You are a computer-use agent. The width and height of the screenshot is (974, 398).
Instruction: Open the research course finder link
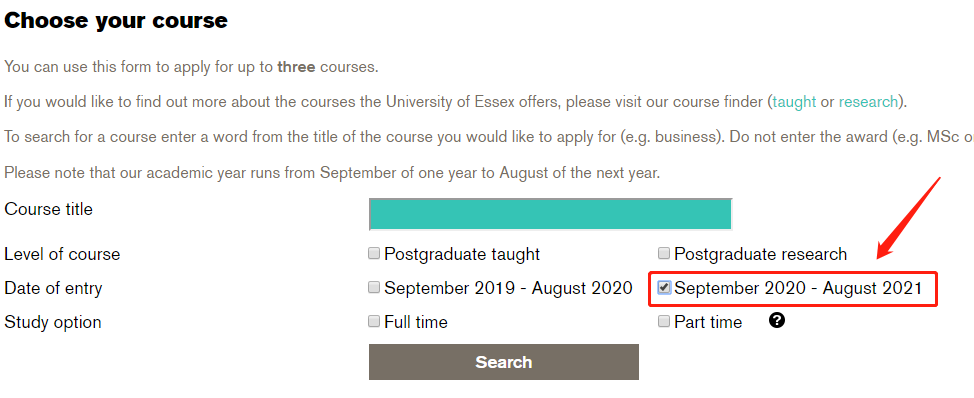click(x=868, y=102)
